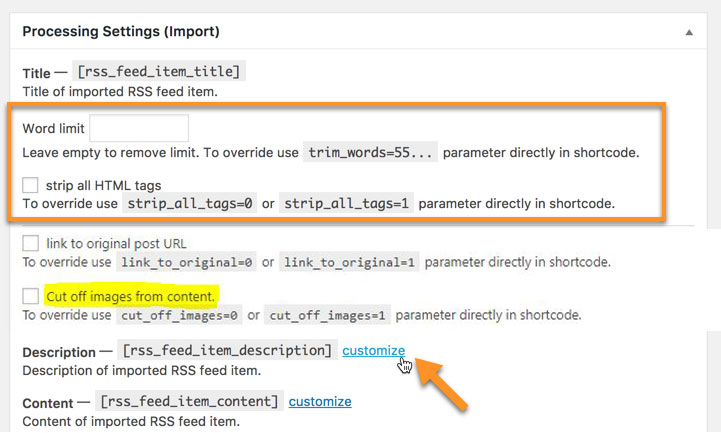Screen dimensions: 721x433
Task: Click the 'link to original post URL' label
Action: (116, 243)
